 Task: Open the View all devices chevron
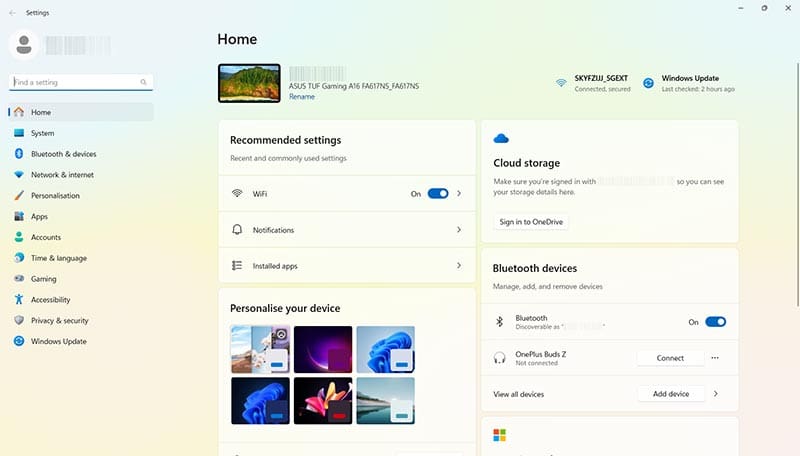(x=715, y=394)
